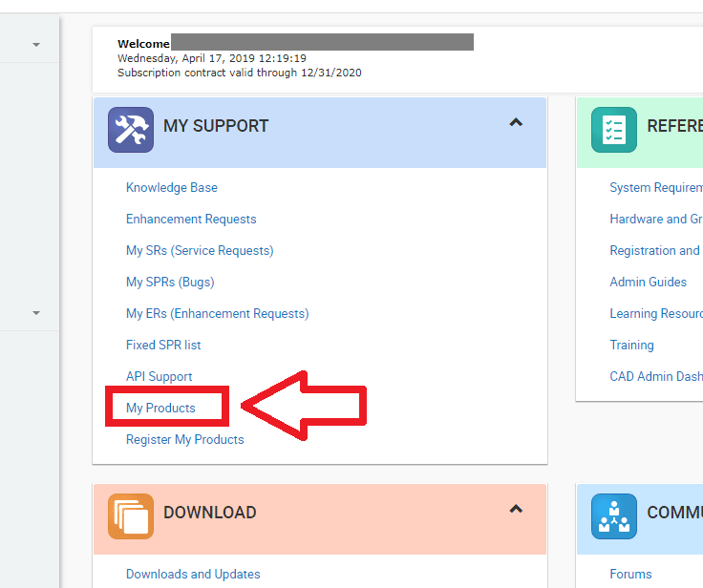The width and height of the screenshot is (703, 588).
Task: Open Enhancement Requests link
Action: 191,220
